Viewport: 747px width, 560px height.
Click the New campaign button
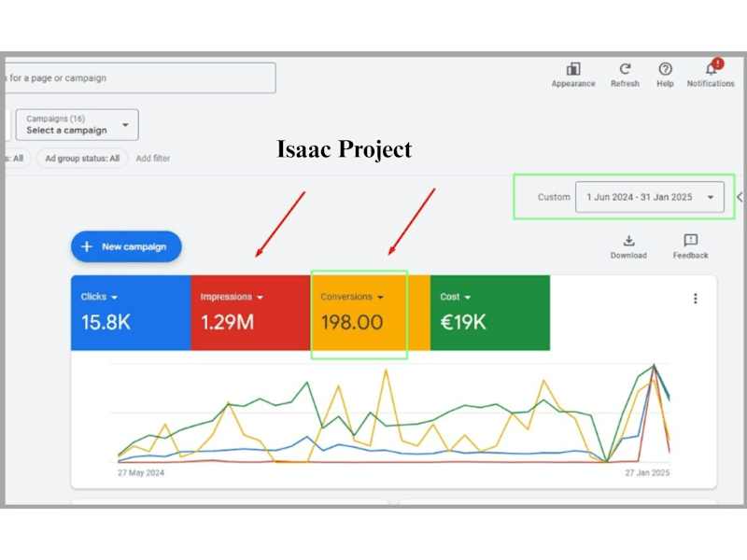pyautogui.click(x=126, y=246)
